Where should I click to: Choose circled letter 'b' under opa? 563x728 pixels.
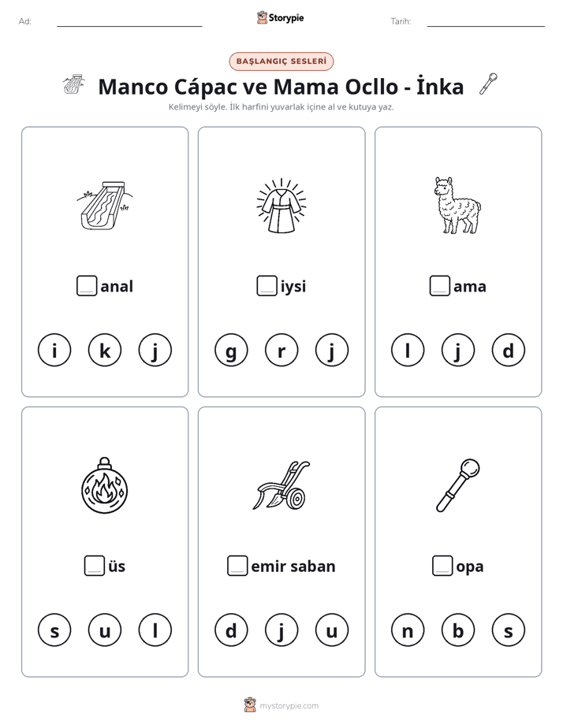[457, 630]
